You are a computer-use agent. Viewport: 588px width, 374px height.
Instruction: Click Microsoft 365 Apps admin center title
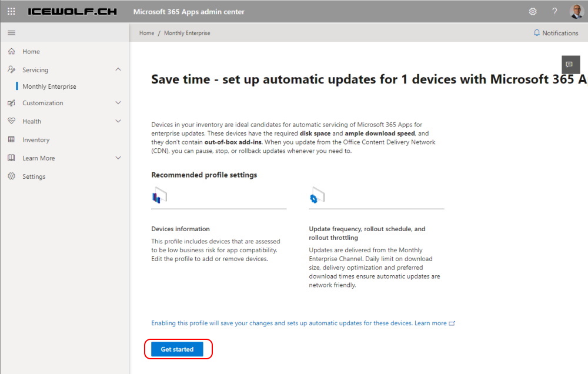click(189, 12)
